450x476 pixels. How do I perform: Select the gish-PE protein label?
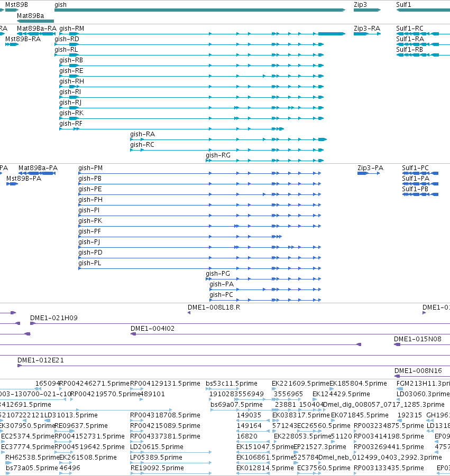pyautogui.click(x=90, y=189)
